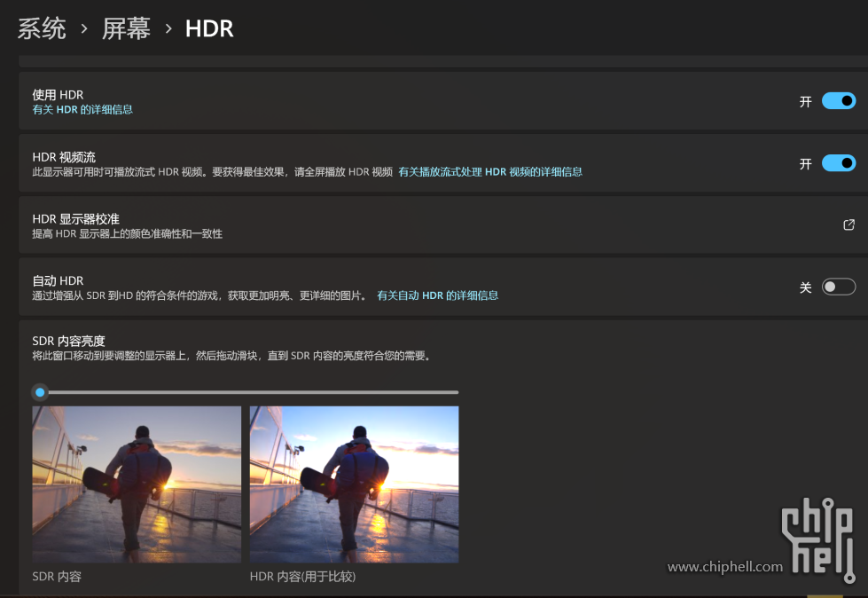Open 有关自动 HDR 的详细信息 link
The height and width of the screenshot is (598, 868).
[x=437, y=295]
